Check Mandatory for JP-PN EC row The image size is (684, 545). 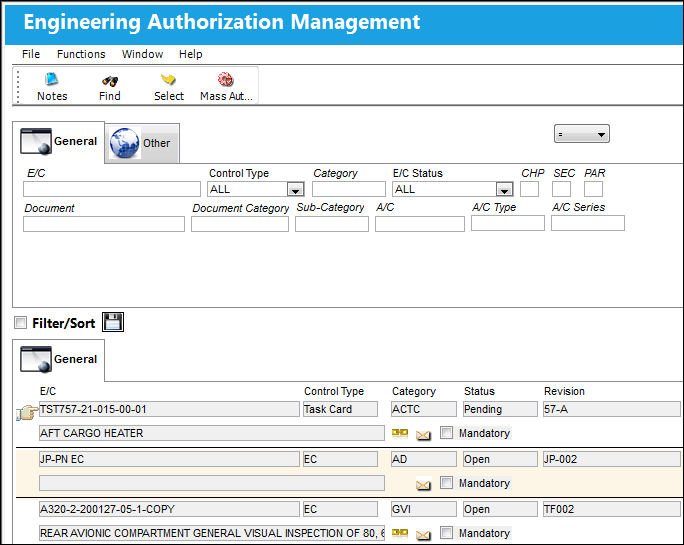(x=446, y=482)
